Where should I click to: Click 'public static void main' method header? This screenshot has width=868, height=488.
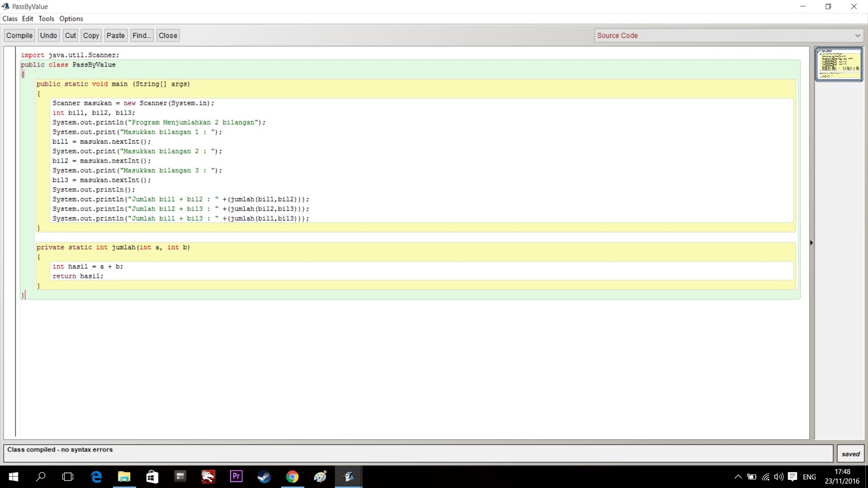tap(113, 84)
